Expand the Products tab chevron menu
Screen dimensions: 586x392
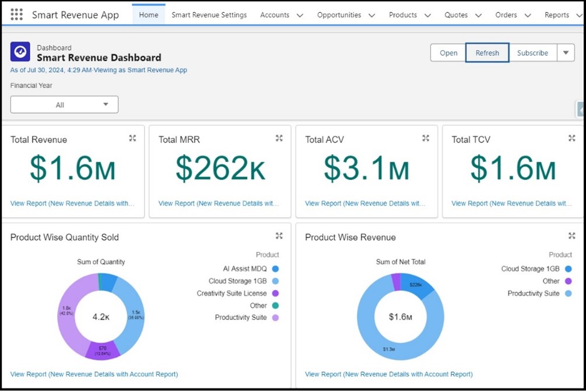[427, 15]
